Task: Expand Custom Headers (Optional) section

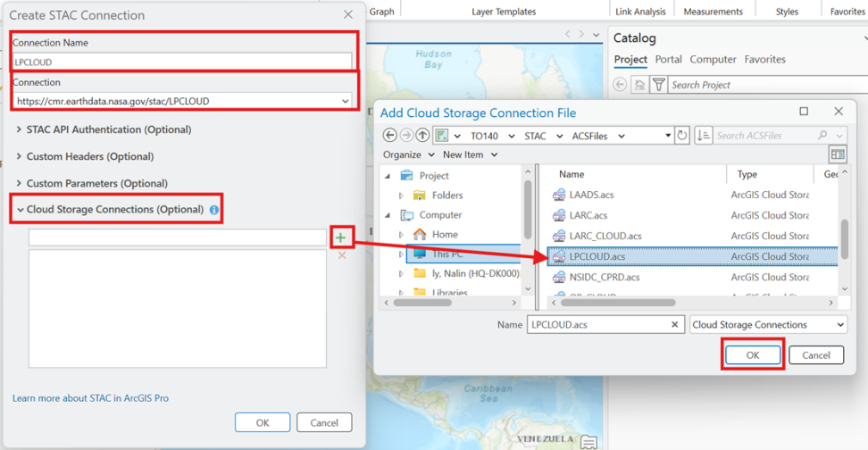Action: (19, 156)
